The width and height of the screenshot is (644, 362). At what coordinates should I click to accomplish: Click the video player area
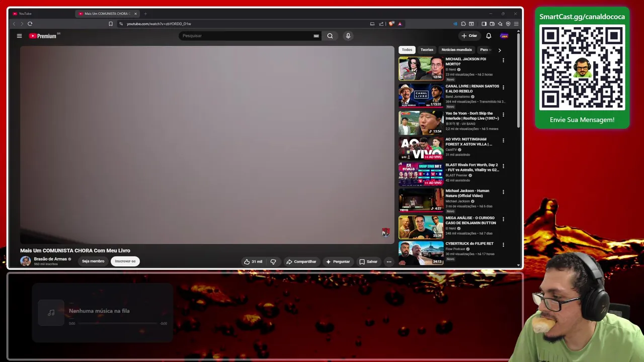207,145
